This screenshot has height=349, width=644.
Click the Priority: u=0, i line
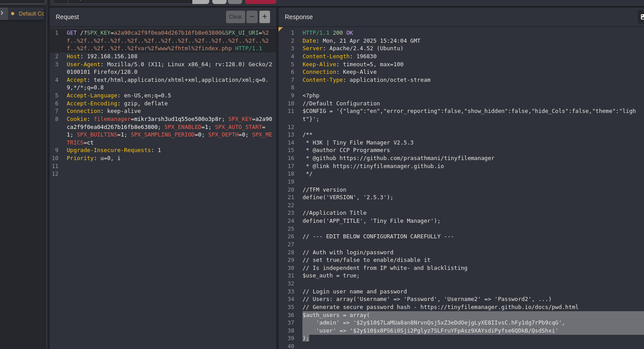[x=93, y=158]
